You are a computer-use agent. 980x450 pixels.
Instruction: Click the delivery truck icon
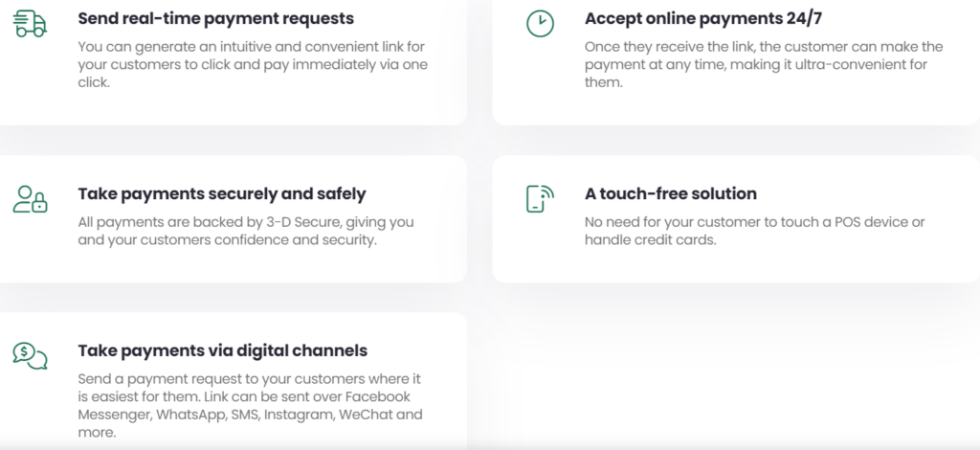tap(30, 24)
